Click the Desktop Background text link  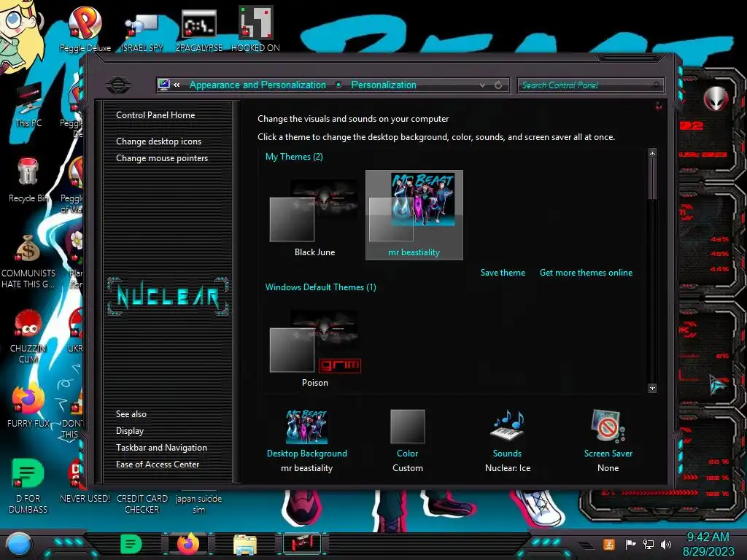(307, 454)
